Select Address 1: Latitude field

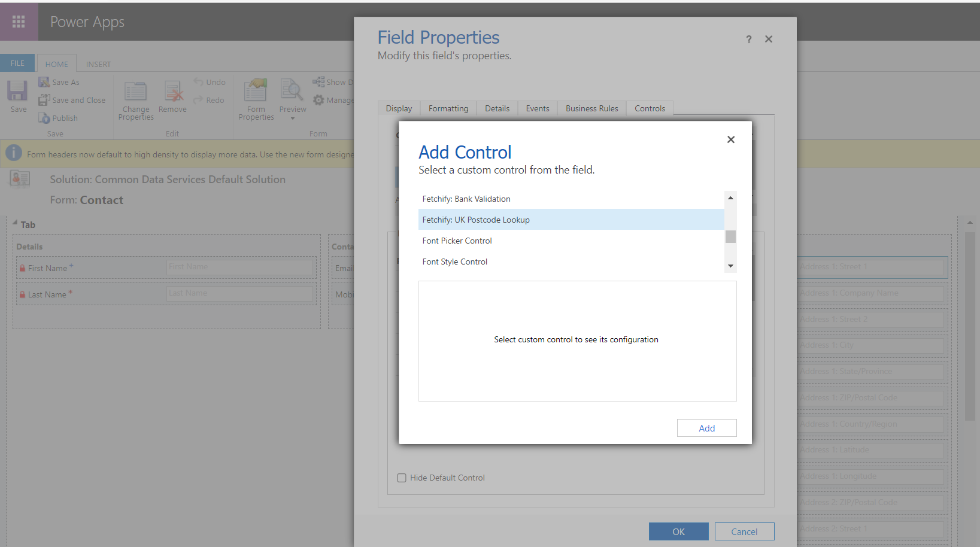(872, 450)
